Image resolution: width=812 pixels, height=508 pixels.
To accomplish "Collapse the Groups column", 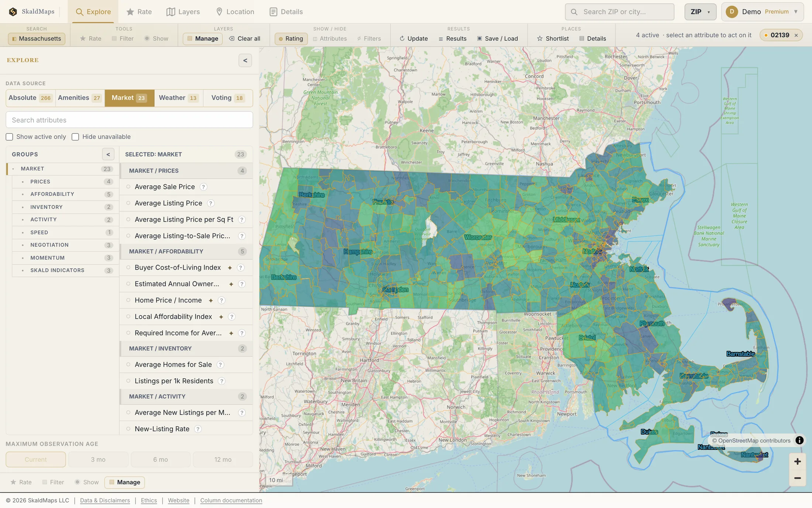I will (x=108, y=154).
